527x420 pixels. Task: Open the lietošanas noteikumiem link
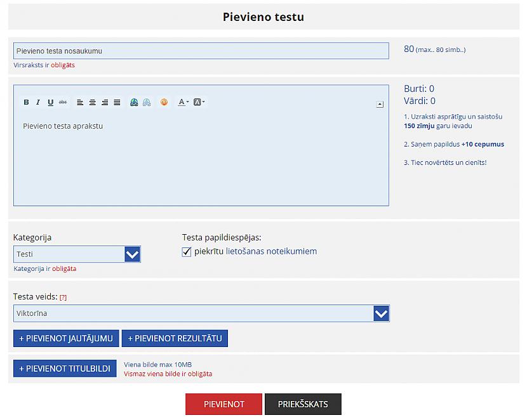click(x=271, y=251)
